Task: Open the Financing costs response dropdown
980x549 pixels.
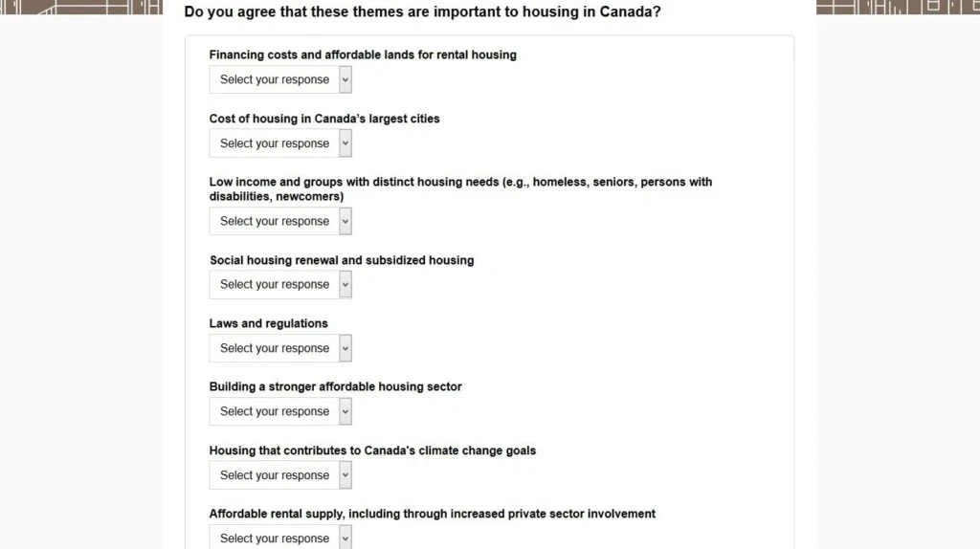Action: [x=280, y=79]
